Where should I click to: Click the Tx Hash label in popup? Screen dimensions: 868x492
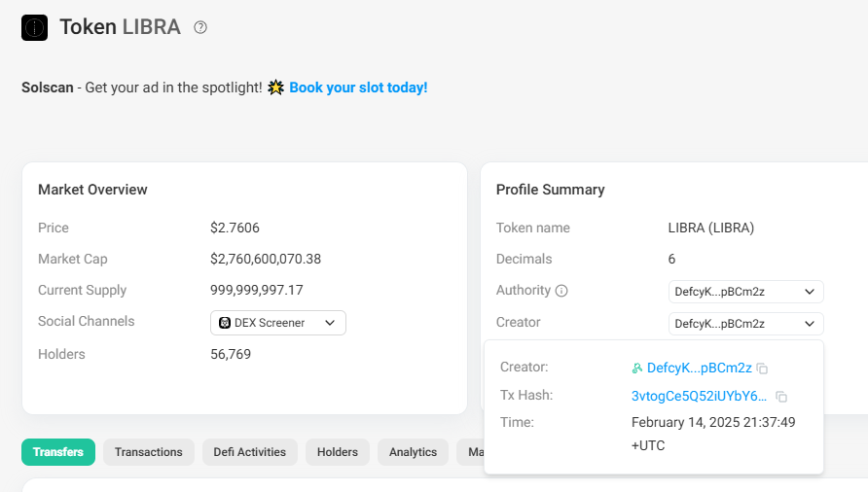click(x=526, y=395)
